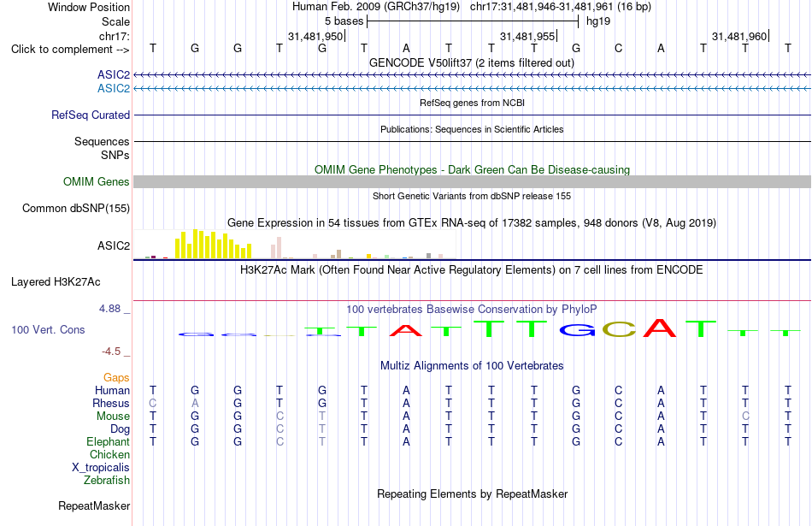812x526 pixels.
Task: Click the RepeatMasker track label
Action: point(94,505)
